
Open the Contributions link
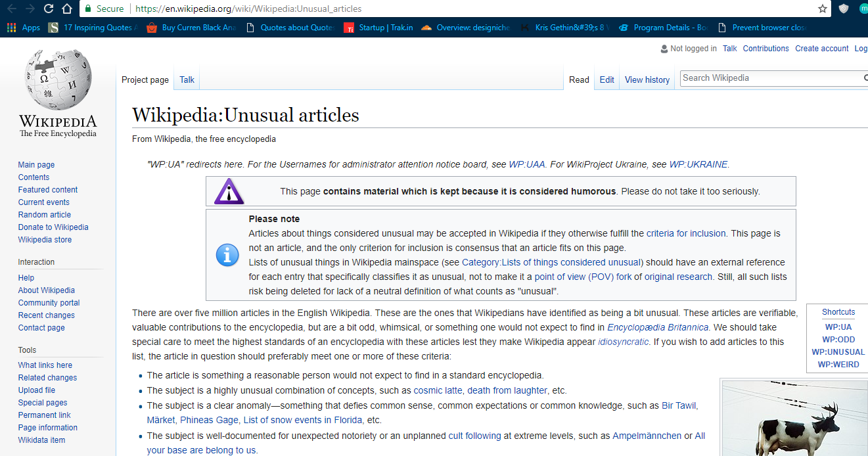pyautogui.click(x=766, y=49)
